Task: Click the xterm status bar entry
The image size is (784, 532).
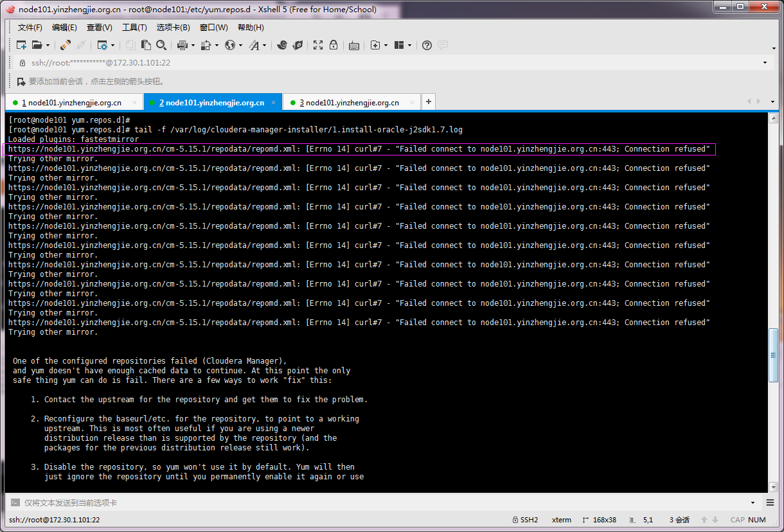Action: [x=561, y=520]
